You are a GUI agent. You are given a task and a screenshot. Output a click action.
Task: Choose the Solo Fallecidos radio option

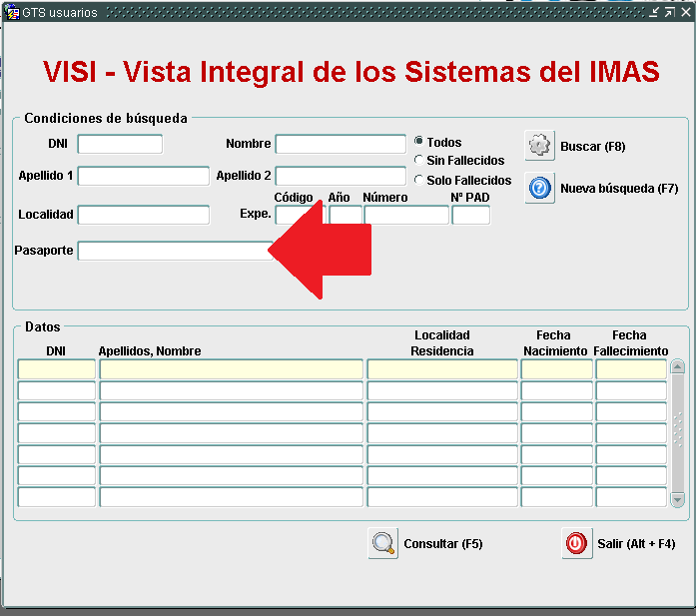[418, 180]
